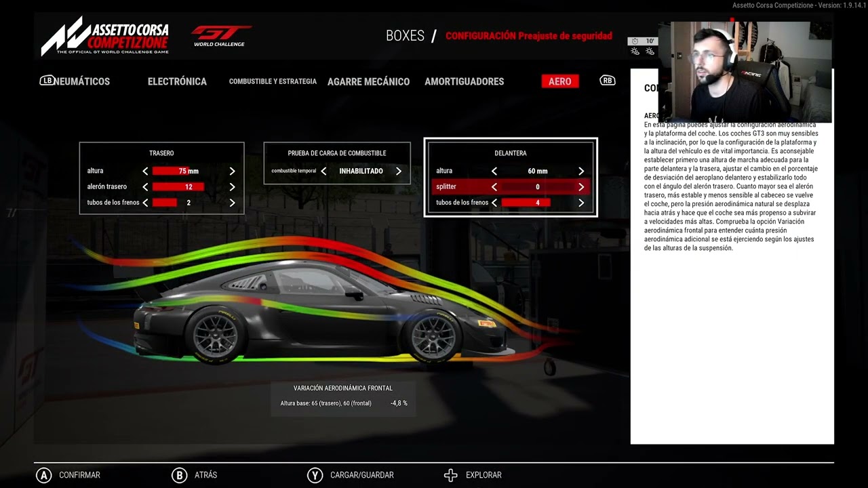The width and height of the screenshot is (868, 488).
Task: Select AGARRE MECÁNICO tab
Action: click(368, 81)
